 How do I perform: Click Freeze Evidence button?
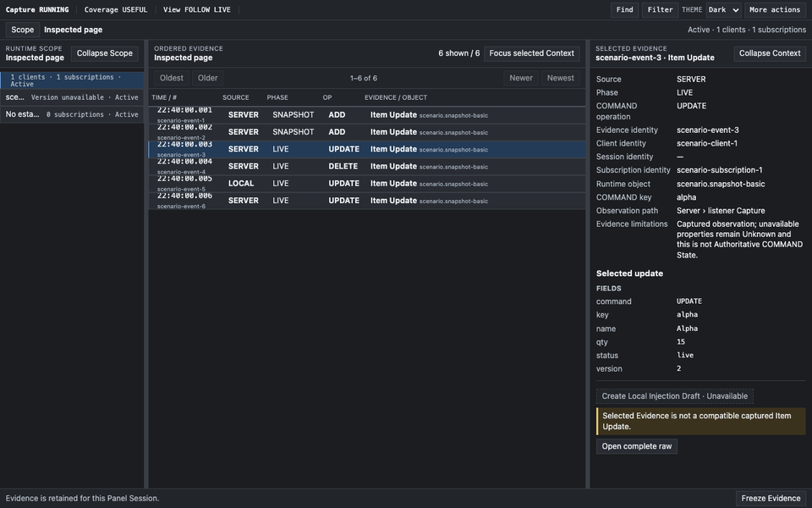point(771,498)
